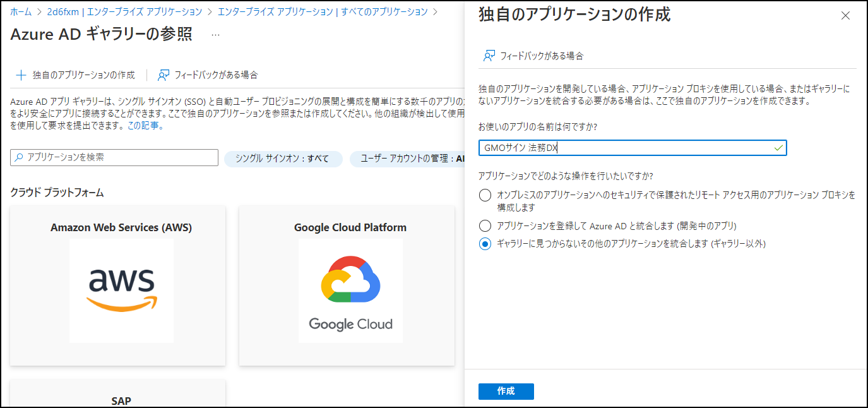Click the feedback icon in the right panel
This screenshot has height=408, width=868.
pyautogui.click(x=489, y=56)
